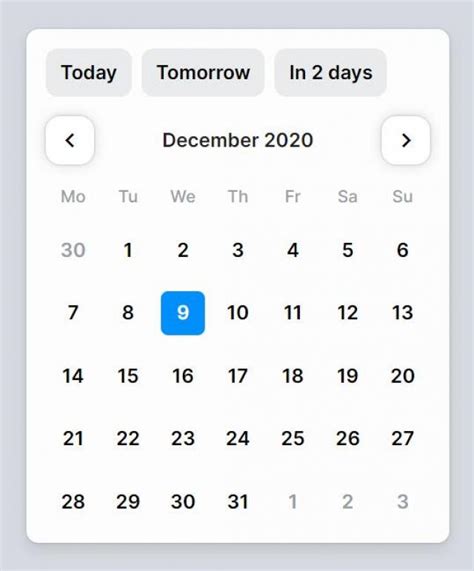Pick December 1 on the calendar
474x571 pixels.
click(128, 250)
